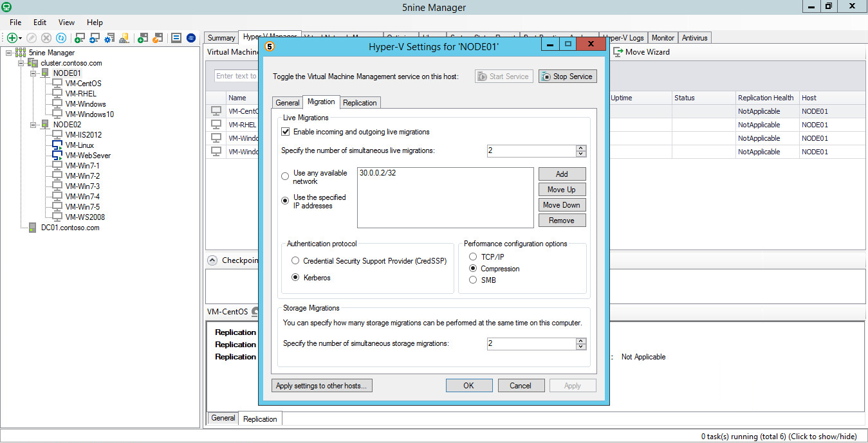This screenshot has width=868, height=443.
Task: Click the VM-WebSever running VM icon
Action: coord(57,156)
